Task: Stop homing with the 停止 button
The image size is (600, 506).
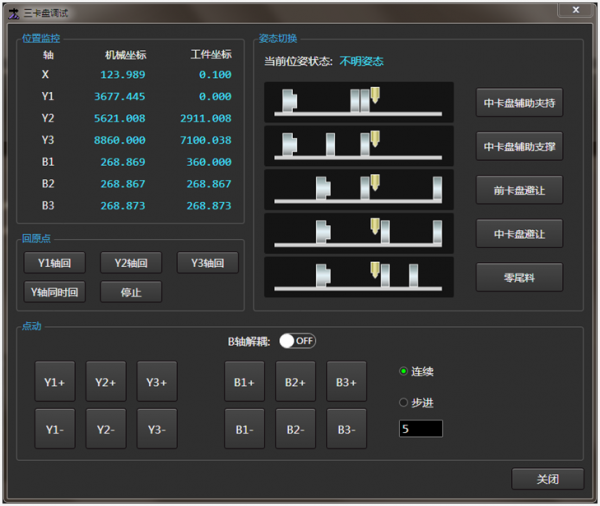Action: coord(131,292)
